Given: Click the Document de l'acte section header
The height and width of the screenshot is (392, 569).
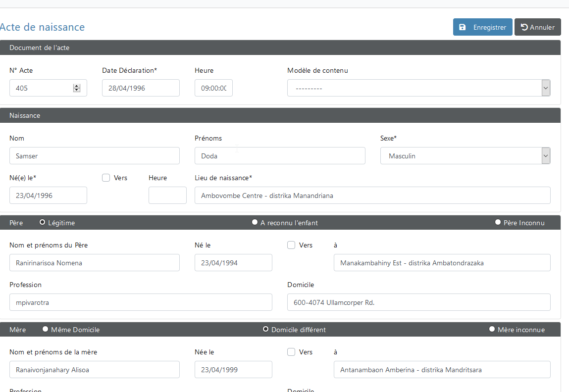Looking at the screenshot, I should coord(280,48).
